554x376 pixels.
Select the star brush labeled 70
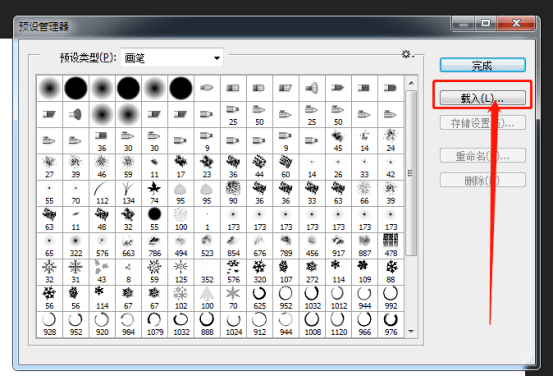tap(233, 298)
